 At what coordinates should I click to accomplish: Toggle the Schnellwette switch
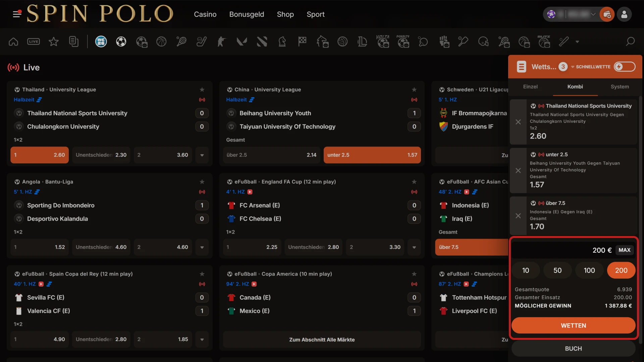click(x=625, y=67)
